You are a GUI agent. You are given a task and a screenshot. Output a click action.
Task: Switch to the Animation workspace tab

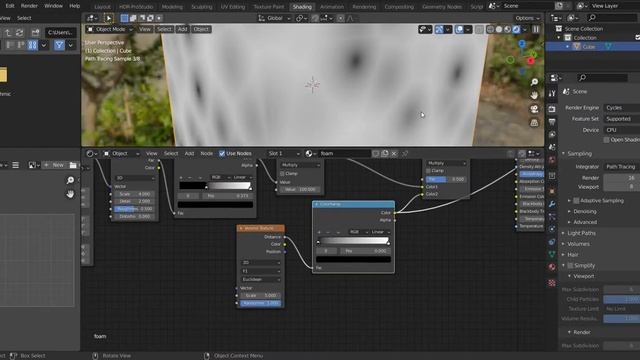tap(332, 7)
